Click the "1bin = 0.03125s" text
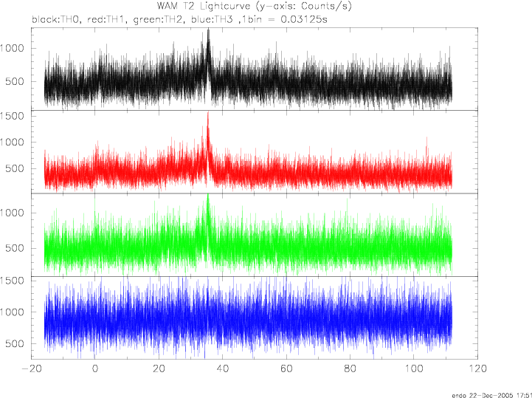 tap(284, 19)
